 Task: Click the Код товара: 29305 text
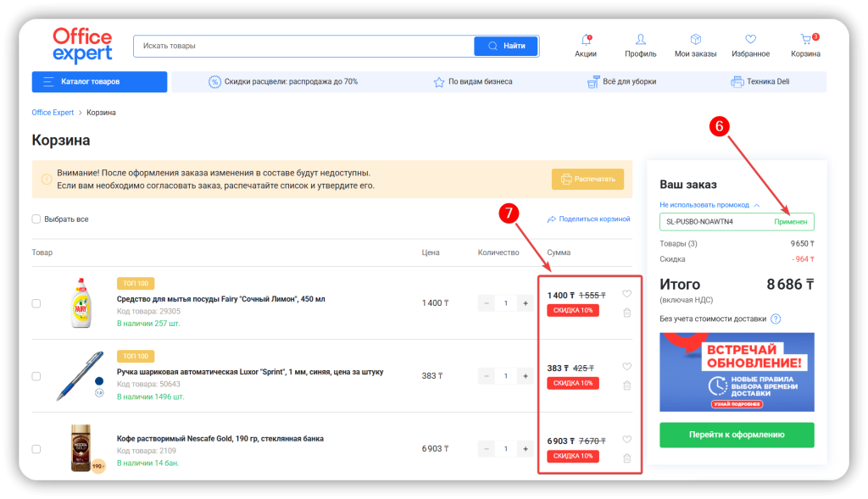tap(148, 312)
